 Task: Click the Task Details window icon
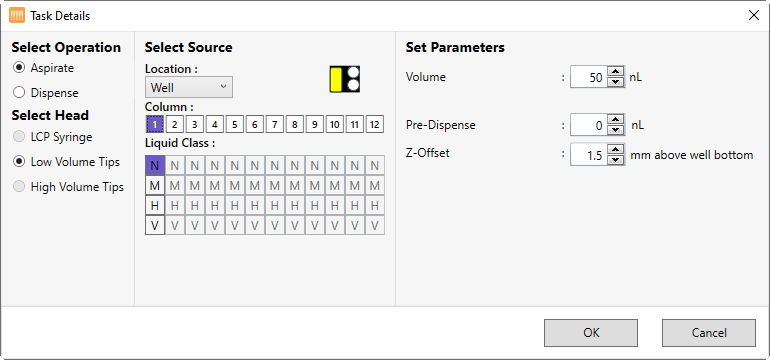[17, 16]
